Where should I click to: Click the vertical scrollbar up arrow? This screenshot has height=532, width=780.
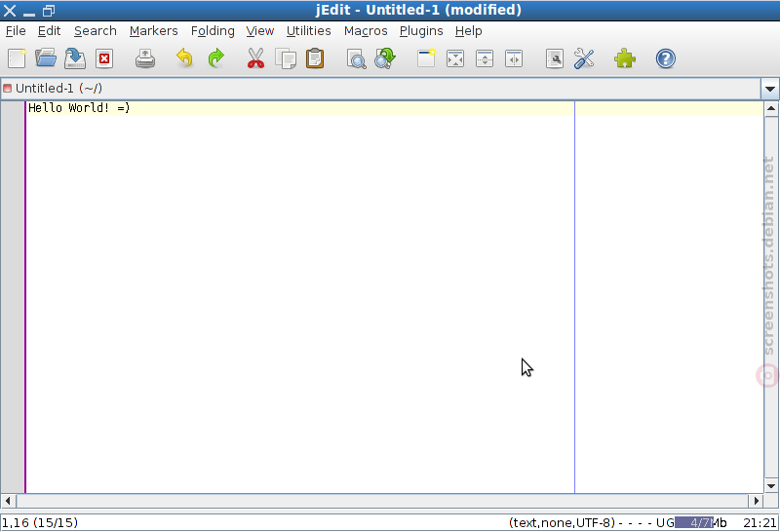point(771,108)
